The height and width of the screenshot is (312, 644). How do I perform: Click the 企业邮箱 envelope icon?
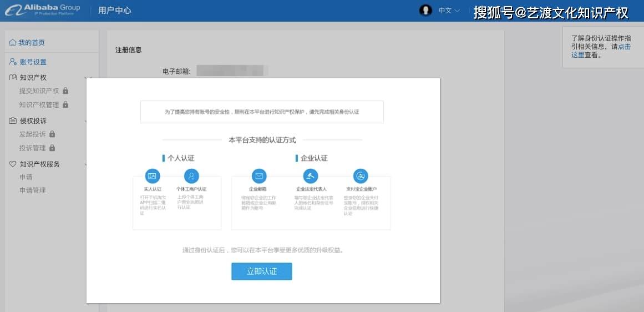pos(259,176)
